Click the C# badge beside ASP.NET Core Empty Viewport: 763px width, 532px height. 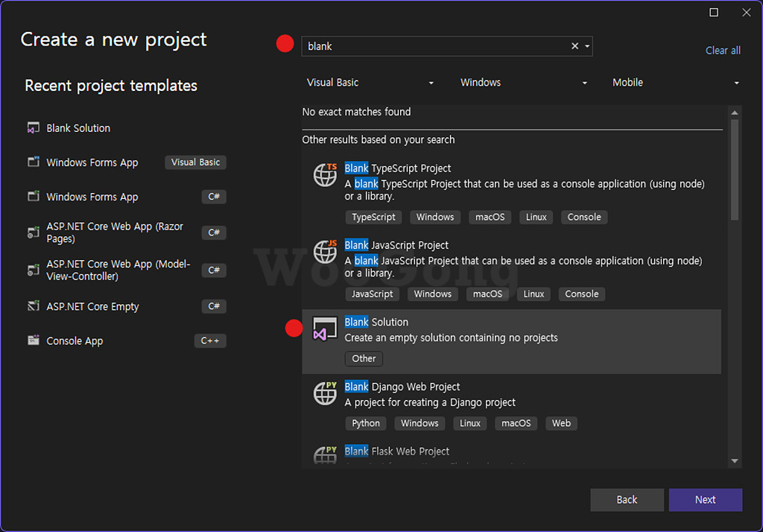click(x=214, y=306)
